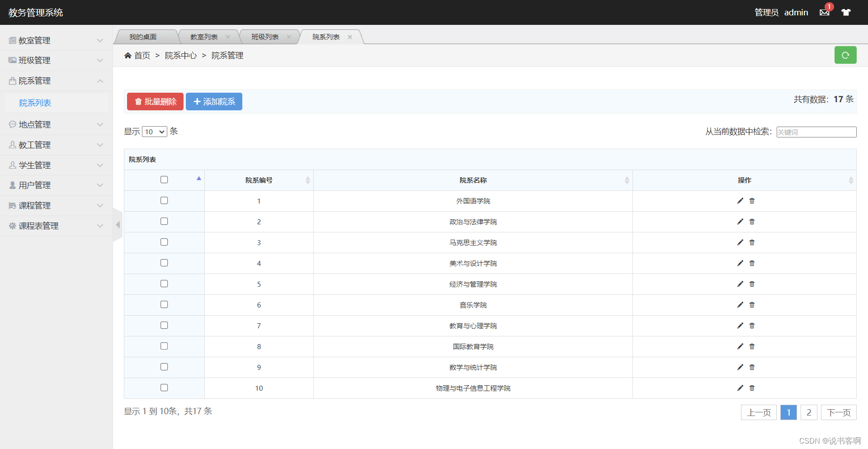Image resolution: width=868 pixels, height=449 pixels.
Task: Check the box for 物理与电子信息工程学院 row
Action: 164,388
